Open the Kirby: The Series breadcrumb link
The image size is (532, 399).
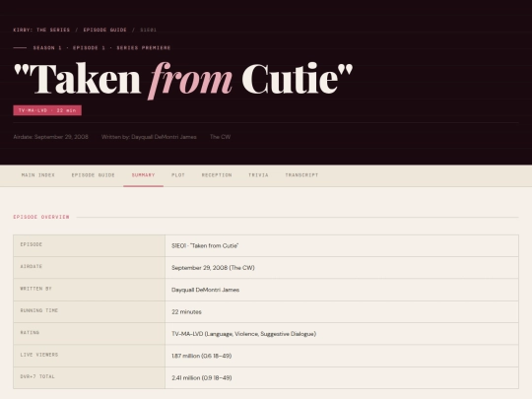[x=41, y=30]
